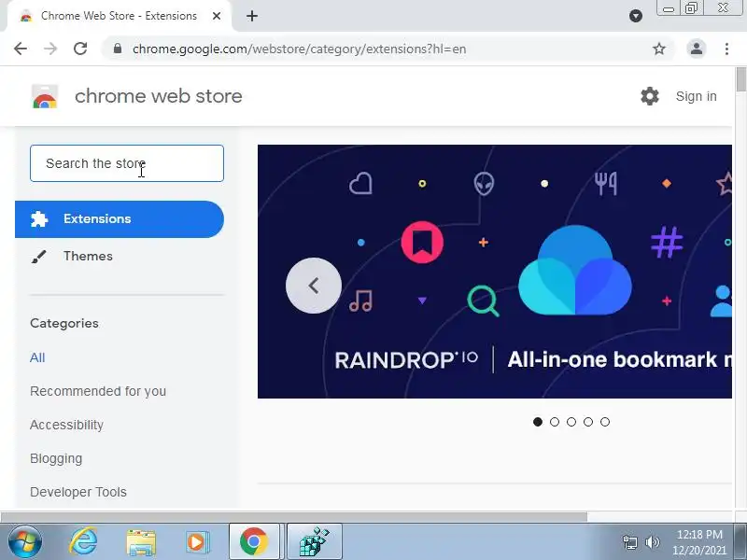Click the horizontal scrollbar thumb
The image size is (747, 560).
tap(293, 517)
